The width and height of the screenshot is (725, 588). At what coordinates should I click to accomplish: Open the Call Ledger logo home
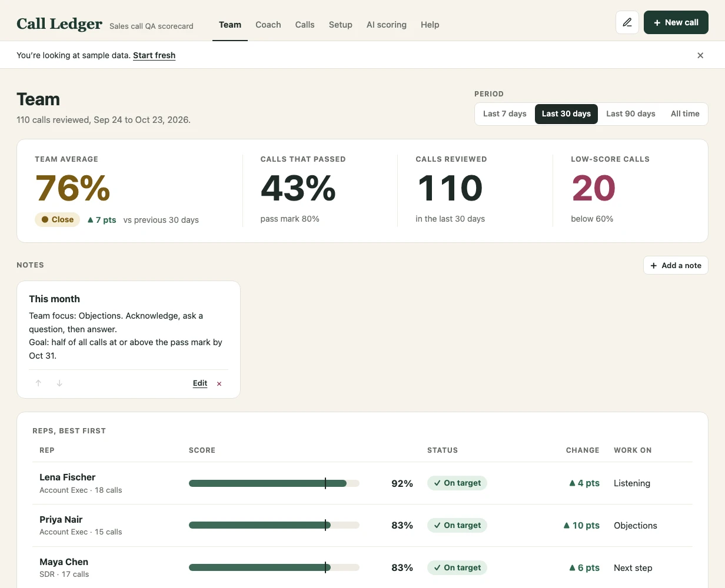point(59,24)
